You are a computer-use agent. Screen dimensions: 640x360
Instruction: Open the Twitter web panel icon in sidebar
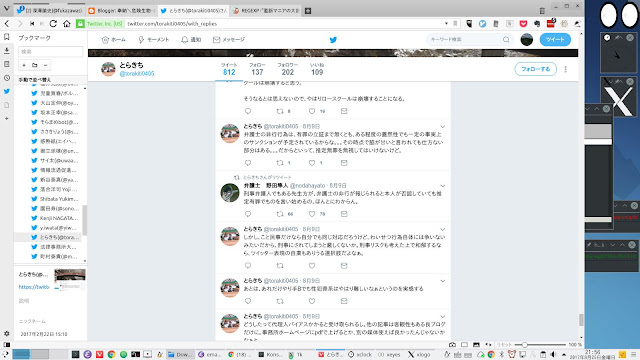click(7, 91)
